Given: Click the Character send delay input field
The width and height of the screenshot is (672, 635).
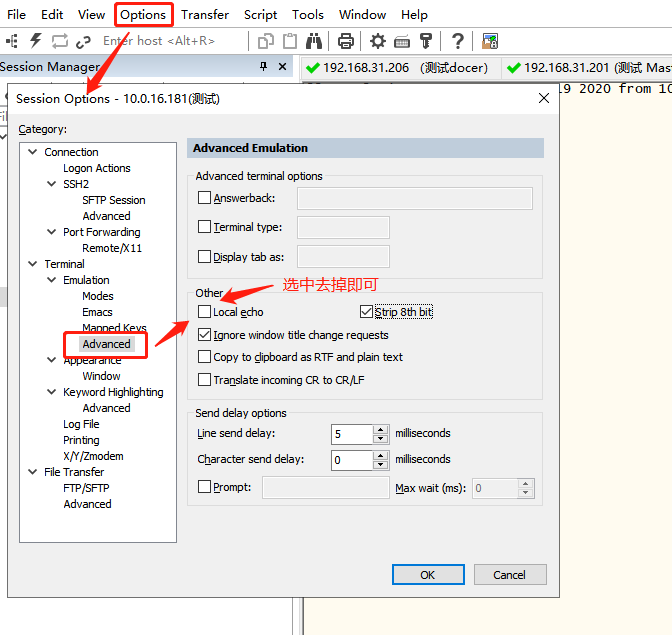Looking at the screenshot, I should (352, 460).
